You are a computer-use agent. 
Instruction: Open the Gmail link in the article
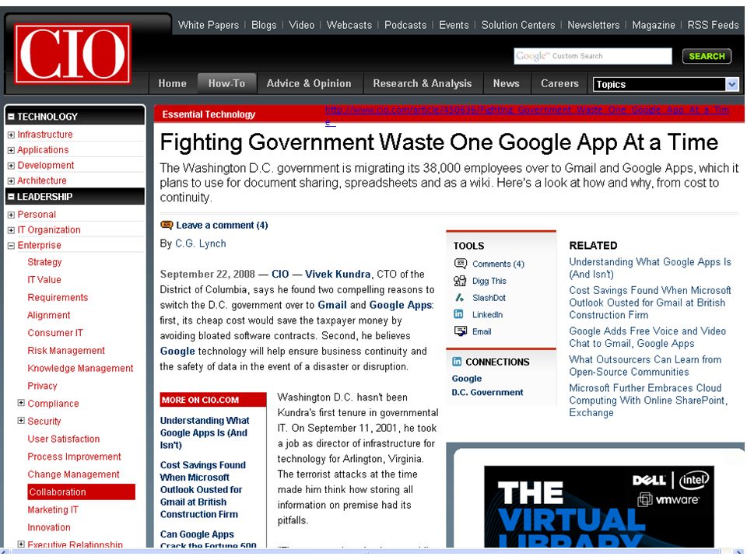point(332,305)
